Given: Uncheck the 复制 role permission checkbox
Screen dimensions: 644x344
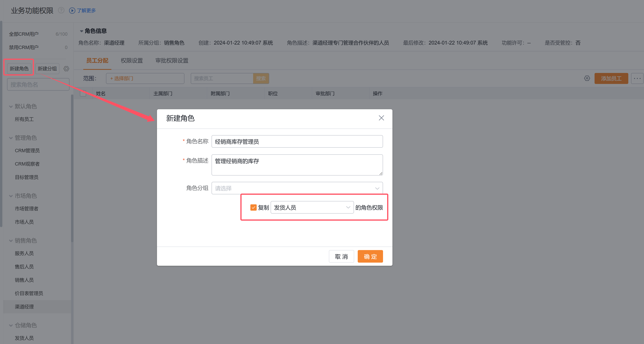Looking at the screenshot, I should click(253, 207).
